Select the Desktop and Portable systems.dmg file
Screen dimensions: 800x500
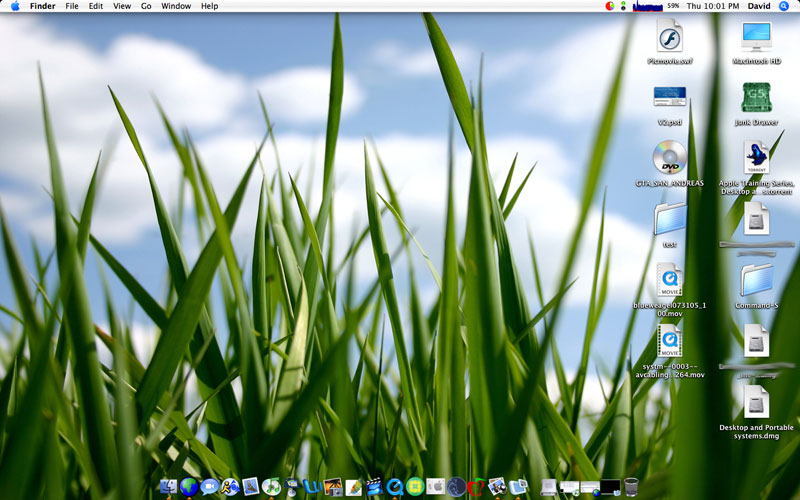pyautogui.click(x=755, y=402)
